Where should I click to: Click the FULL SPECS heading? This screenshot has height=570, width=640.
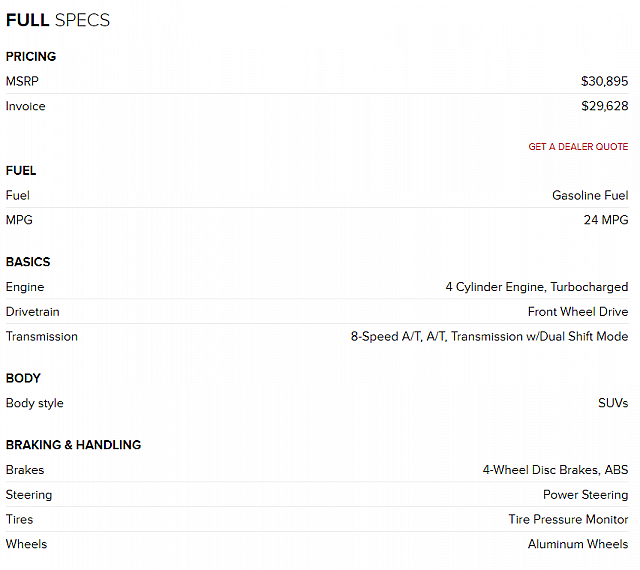(58, 20)
